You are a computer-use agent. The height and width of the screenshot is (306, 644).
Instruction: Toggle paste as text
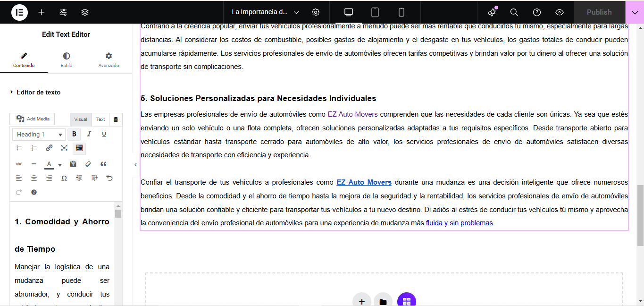[x=73, y=164]
